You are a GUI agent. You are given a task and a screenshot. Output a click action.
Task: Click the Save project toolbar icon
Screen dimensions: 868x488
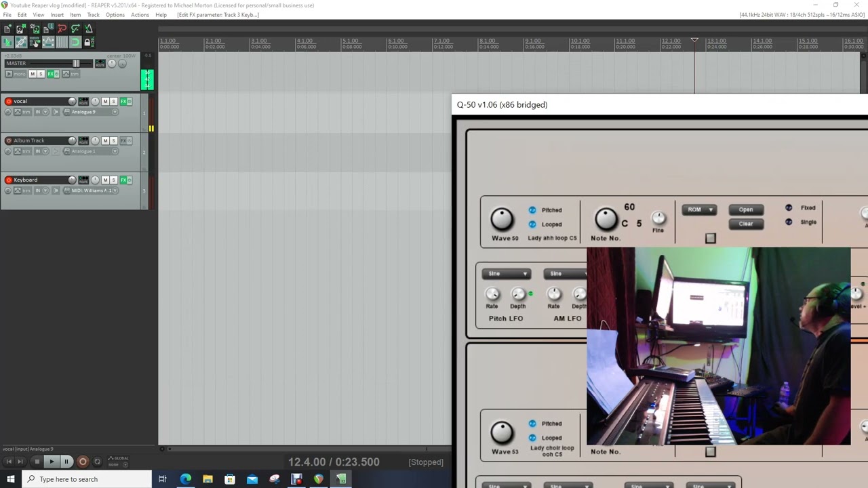coord(35,28)
